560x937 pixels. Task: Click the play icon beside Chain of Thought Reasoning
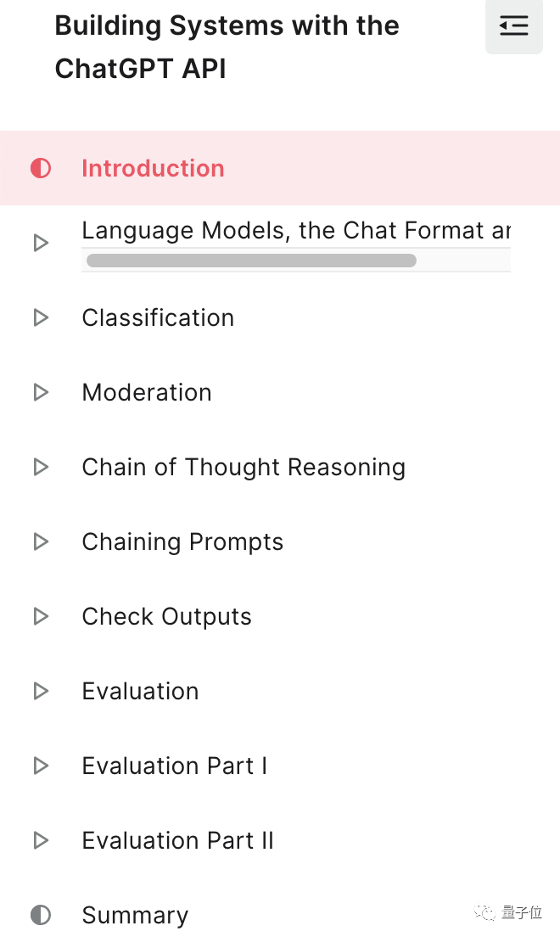pos(41,467)
